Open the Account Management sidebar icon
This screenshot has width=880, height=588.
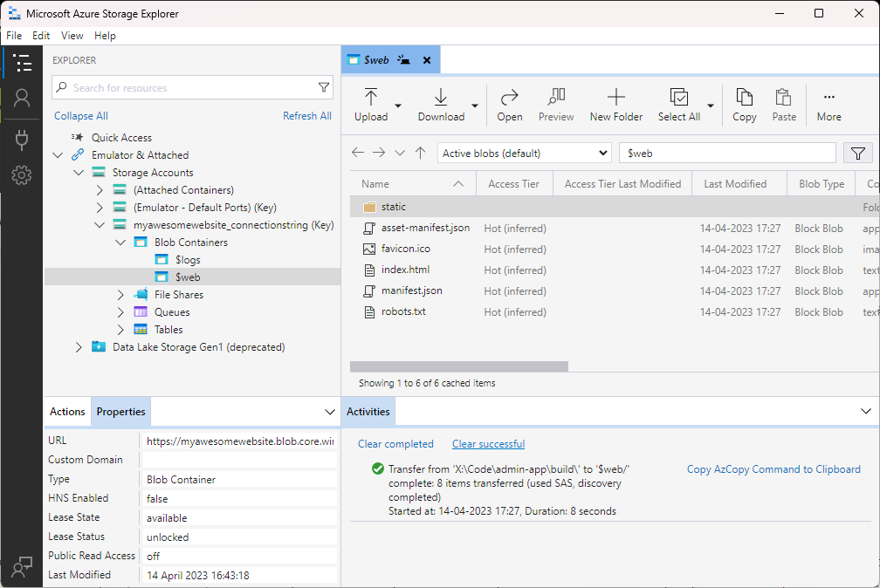pyautogui.click(x=22, y=99)
